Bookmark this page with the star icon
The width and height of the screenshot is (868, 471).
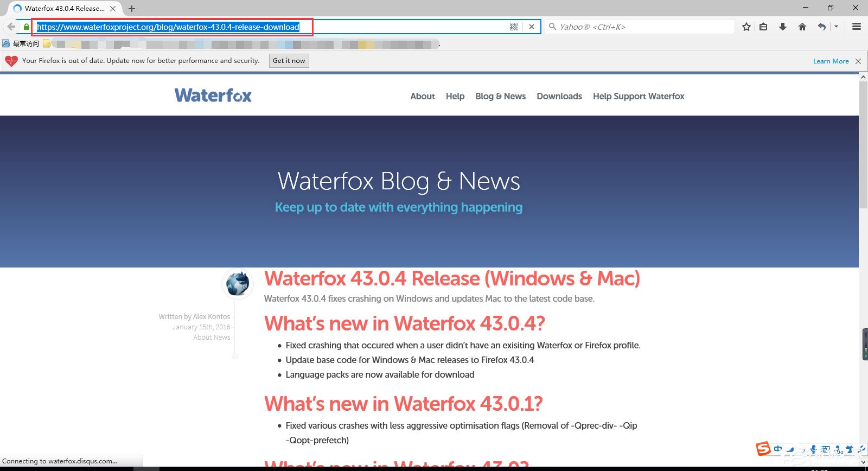[746, 27]
